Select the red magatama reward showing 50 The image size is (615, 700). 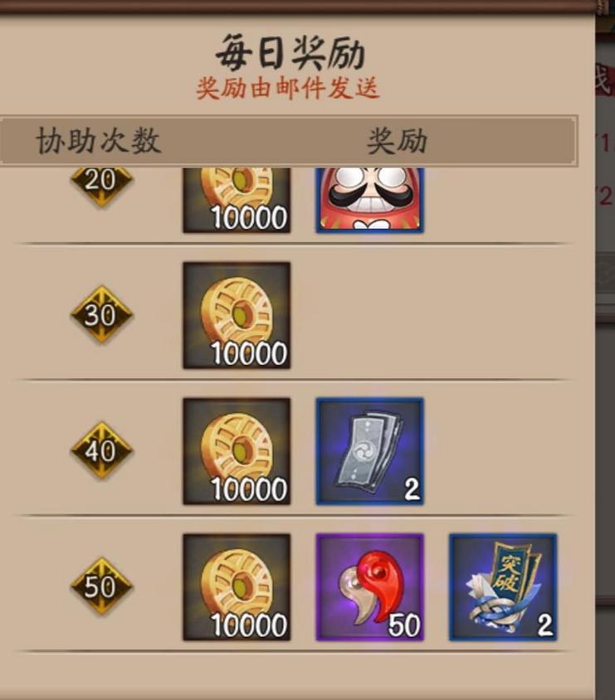(x=370, y=587)
